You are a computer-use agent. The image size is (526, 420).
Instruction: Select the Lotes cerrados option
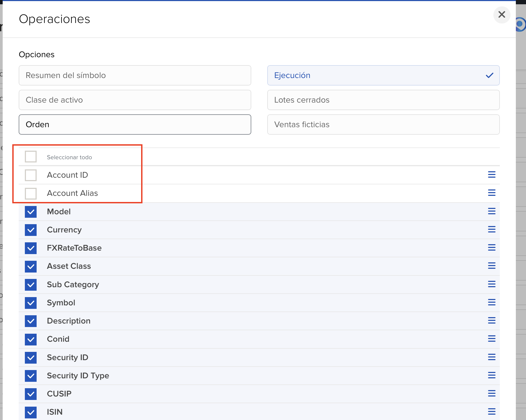coord(383,100)
